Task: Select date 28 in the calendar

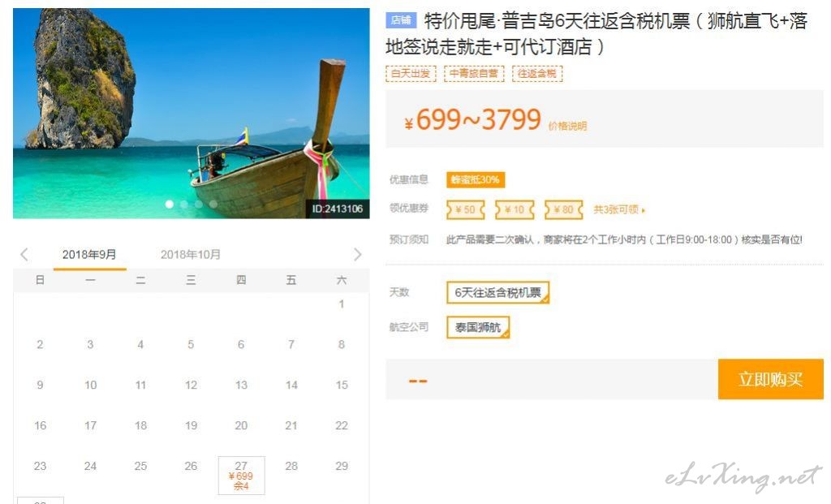Action: pos(291,467)
